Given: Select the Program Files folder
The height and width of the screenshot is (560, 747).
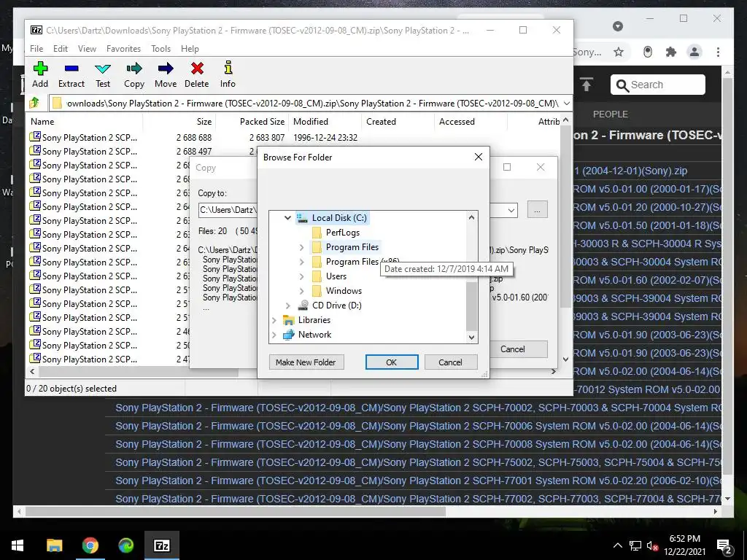Looking at the screenshot, I should pyautogui.click(x=352, y=247).
